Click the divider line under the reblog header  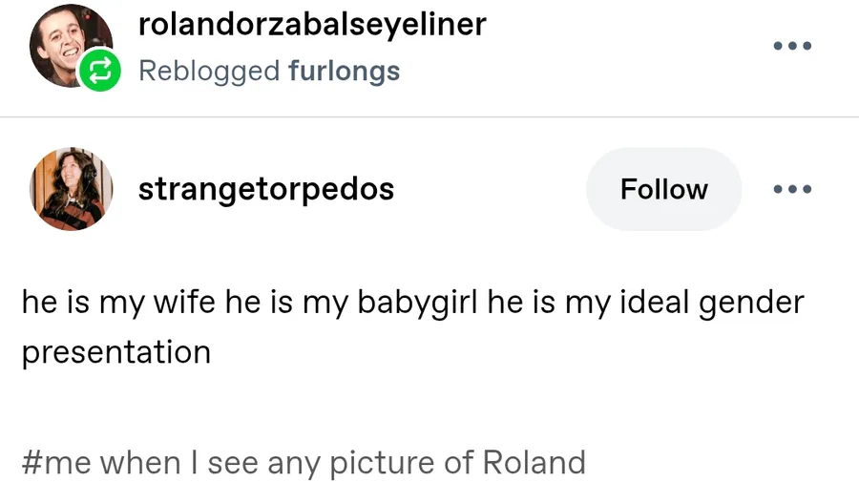coord(429,117)
